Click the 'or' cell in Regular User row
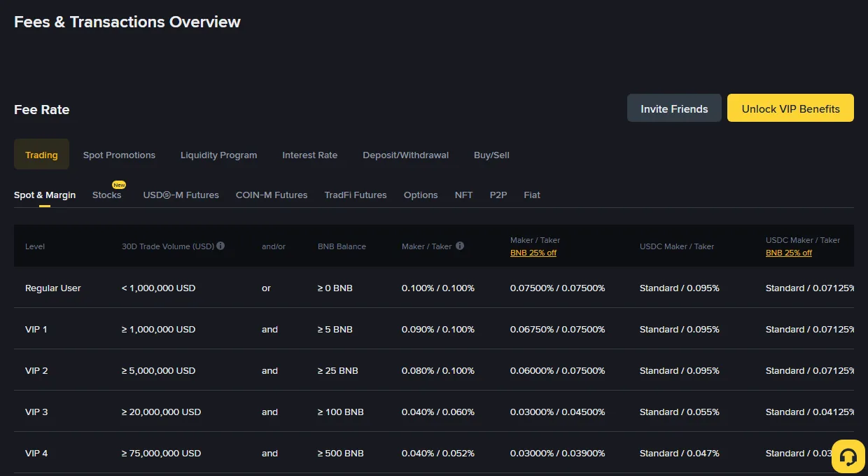This screenshot has height=476, width=868. (266, 288)
